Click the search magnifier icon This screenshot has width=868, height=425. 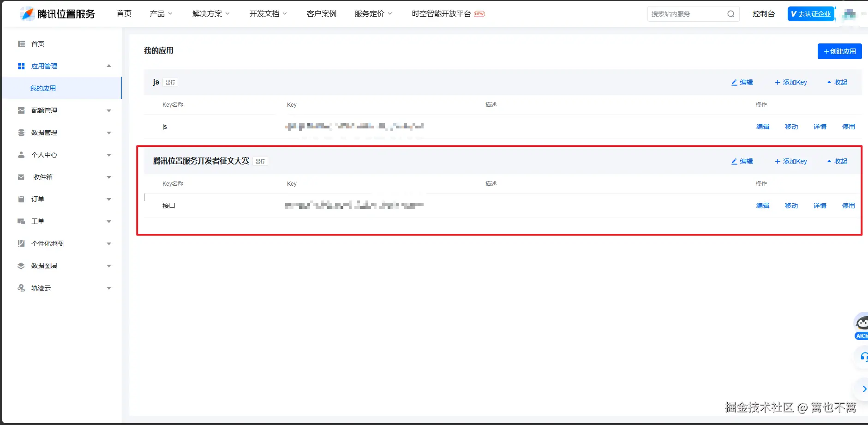730,14
